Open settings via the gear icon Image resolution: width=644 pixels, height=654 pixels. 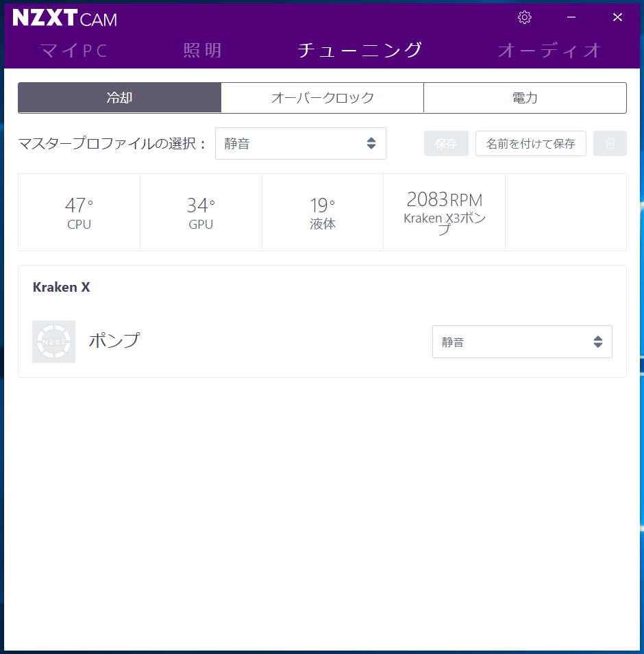coord(524,17)
